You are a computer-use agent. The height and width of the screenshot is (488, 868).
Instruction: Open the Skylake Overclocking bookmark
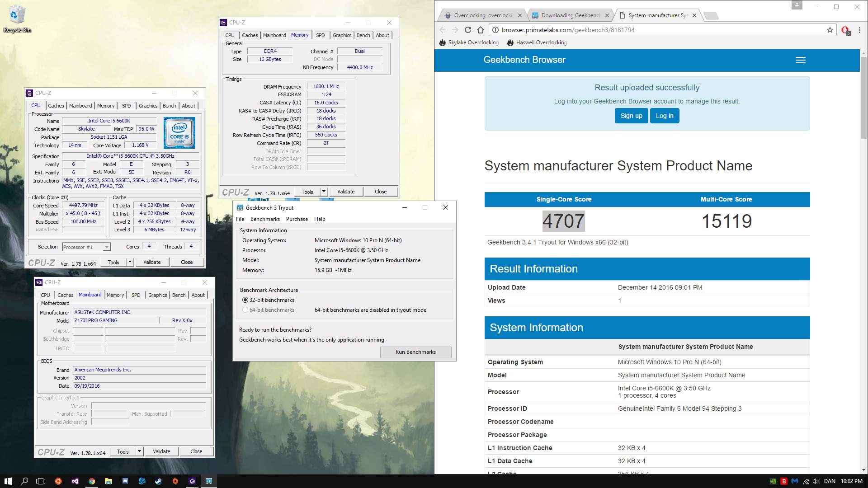click(x=469, y=42)
